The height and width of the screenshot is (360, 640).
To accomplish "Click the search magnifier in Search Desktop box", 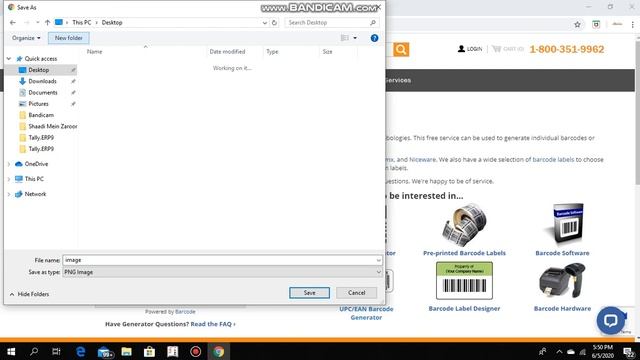I will pyautogui.click(x=373, y=22).
